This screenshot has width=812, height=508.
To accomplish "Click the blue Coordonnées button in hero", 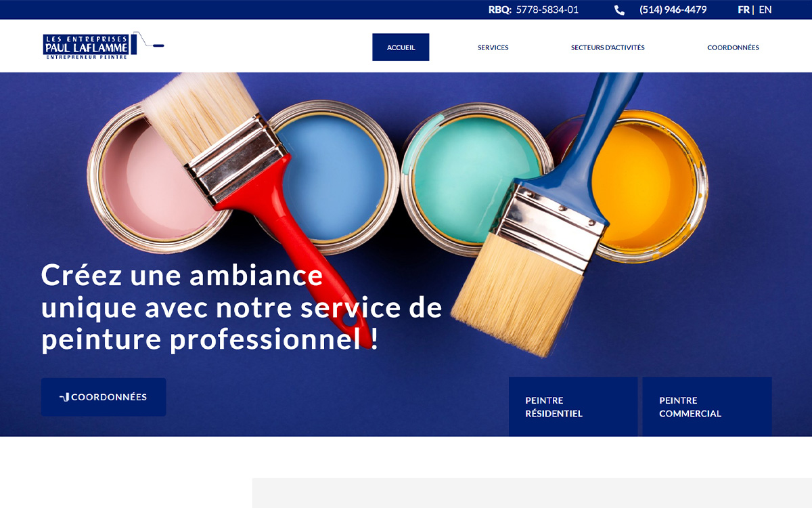I will (104, 397).
